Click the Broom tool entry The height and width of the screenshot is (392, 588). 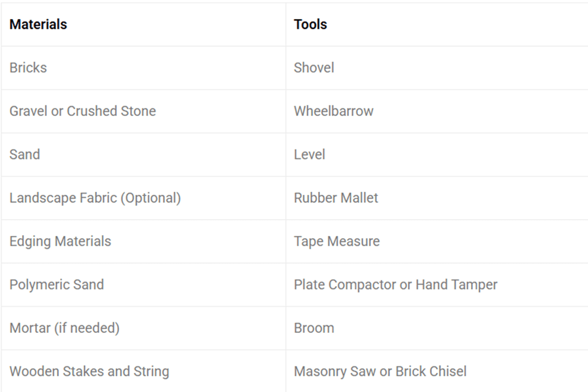pos(314,328)
